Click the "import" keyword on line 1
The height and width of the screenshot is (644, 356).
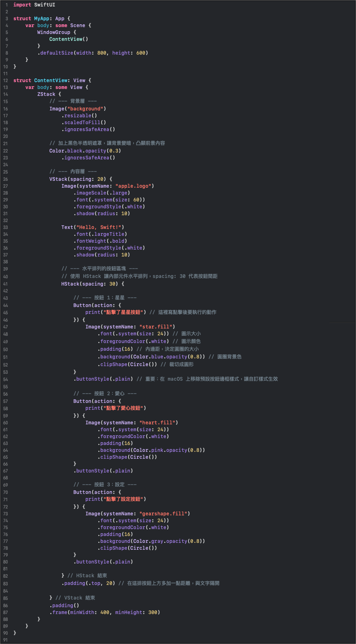[22, 5]
